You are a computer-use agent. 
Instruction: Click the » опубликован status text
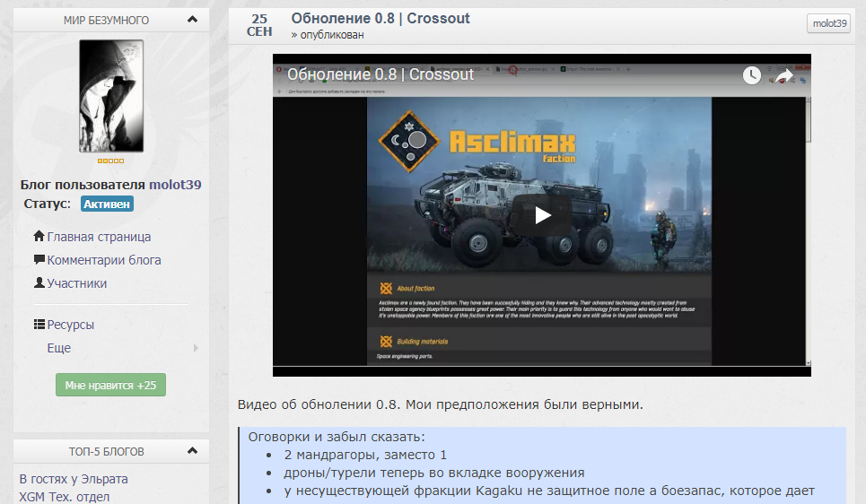[x=328, y=35]
